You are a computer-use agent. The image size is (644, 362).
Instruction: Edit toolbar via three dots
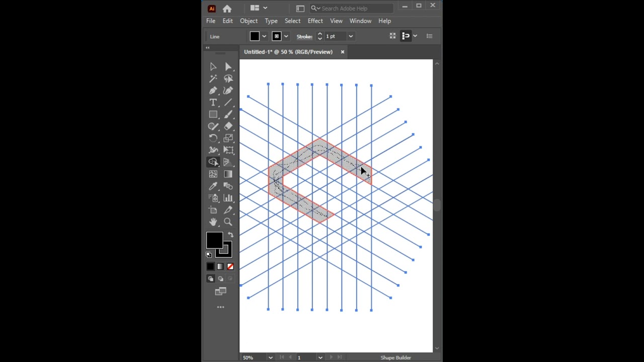pyautogui.click(x=220, y=307)
